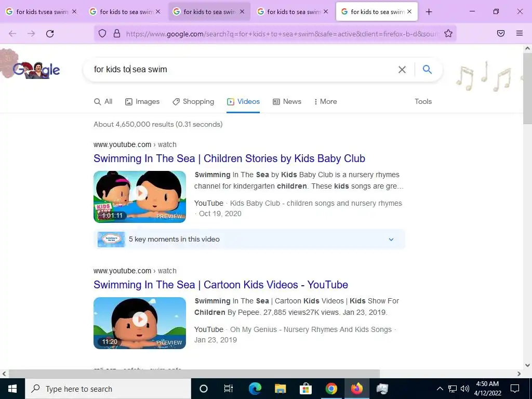The height and width of the screenshot is (399, 532).
Task: Open Firefox hamburger application menu
Action: coord(520,33)
